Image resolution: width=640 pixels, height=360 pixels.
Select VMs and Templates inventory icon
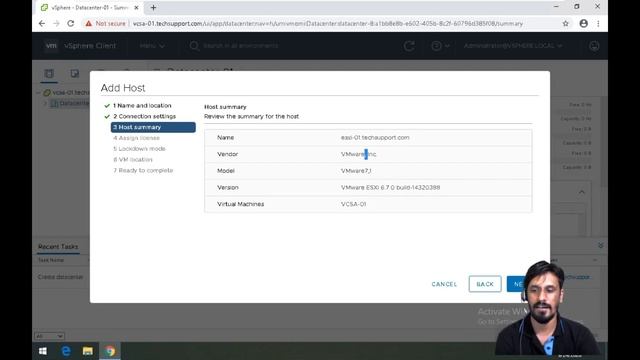point(74,73)
